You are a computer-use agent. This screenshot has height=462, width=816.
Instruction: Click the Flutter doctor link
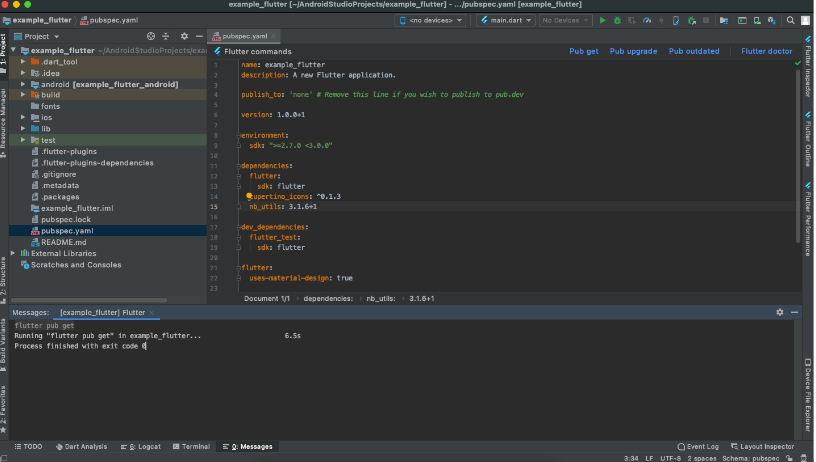766,51
